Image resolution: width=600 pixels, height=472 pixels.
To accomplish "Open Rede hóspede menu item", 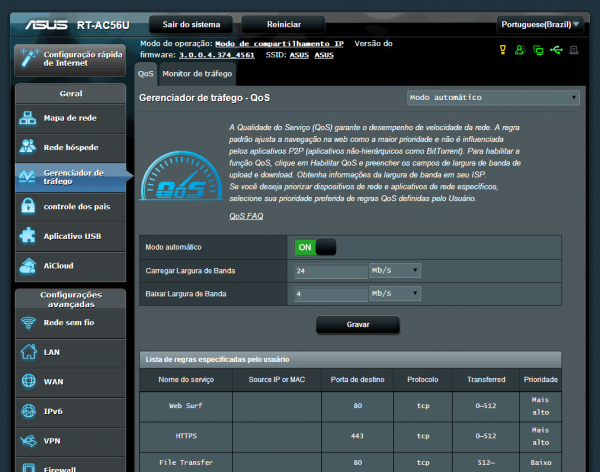I will [x=70, y=147].
